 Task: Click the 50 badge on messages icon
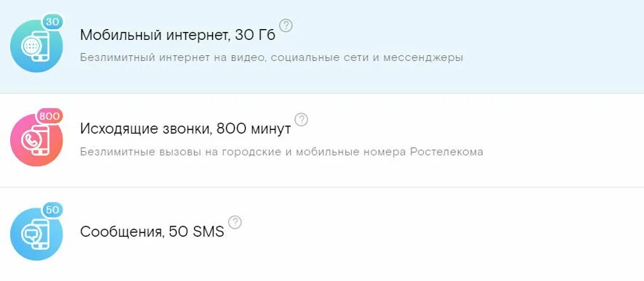point(52,210)
